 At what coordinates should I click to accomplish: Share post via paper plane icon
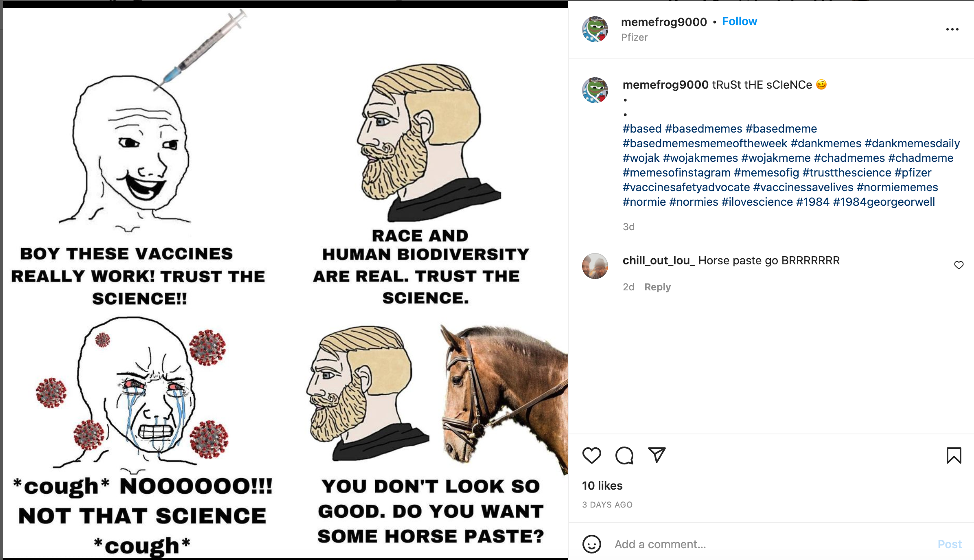pos(657,455)
